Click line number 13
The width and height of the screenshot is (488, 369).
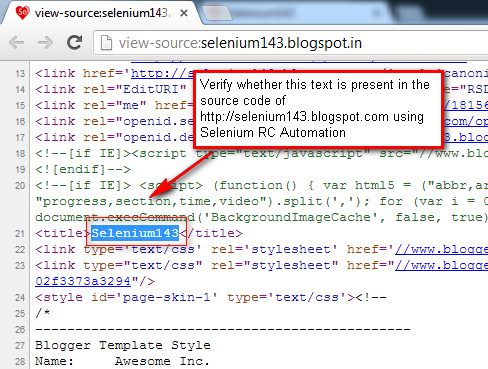point(20,73)
